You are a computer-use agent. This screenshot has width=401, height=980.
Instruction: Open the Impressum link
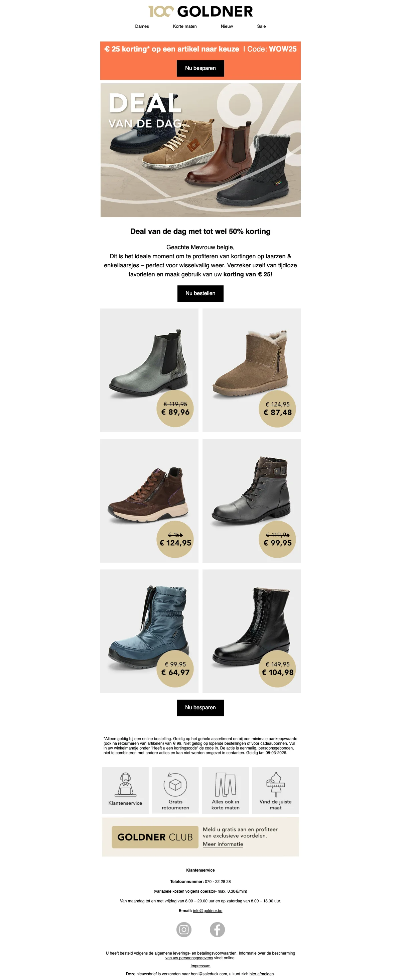[x=200, y=966]
